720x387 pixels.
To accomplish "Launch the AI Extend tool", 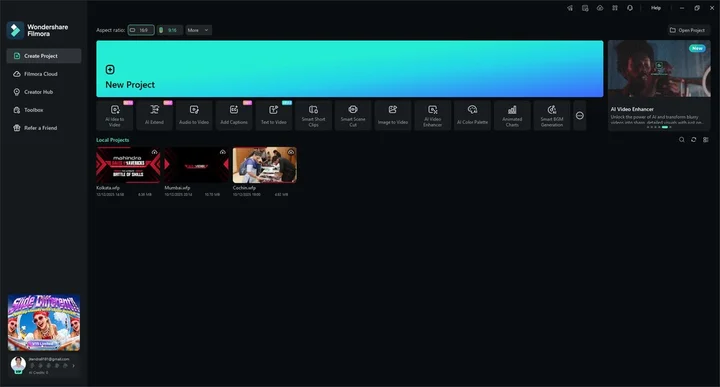I will point(154,115).
